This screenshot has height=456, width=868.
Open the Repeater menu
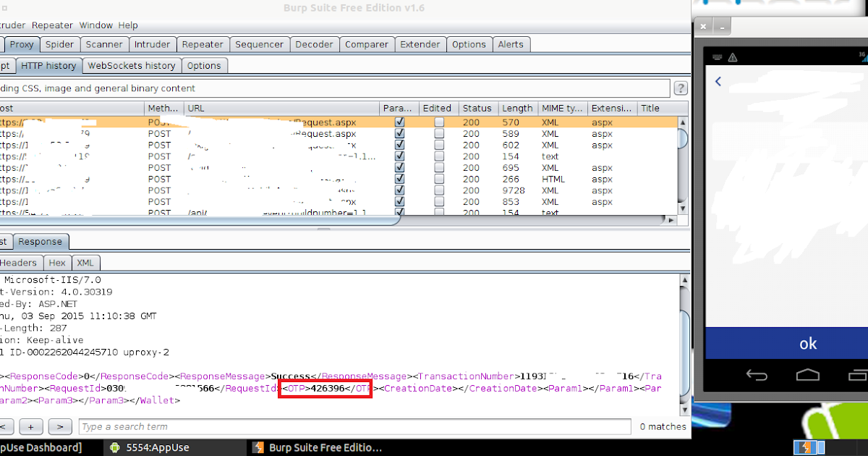(52, 25)
